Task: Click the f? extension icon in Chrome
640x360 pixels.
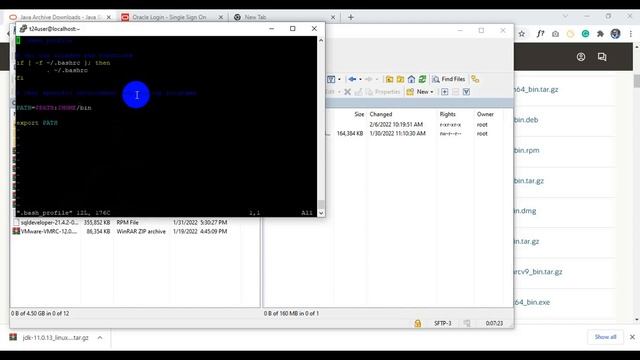Action: [540, 34]
